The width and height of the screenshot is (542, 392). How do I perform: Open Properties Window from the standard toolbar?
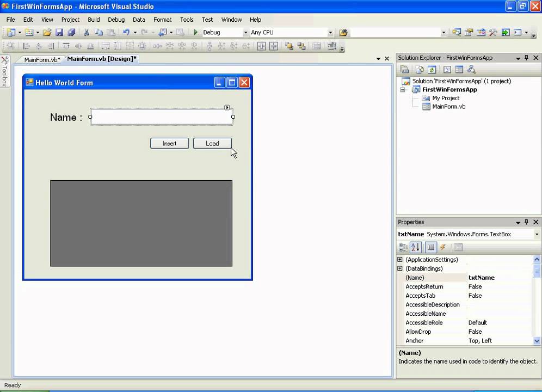[x=469, y=33]
